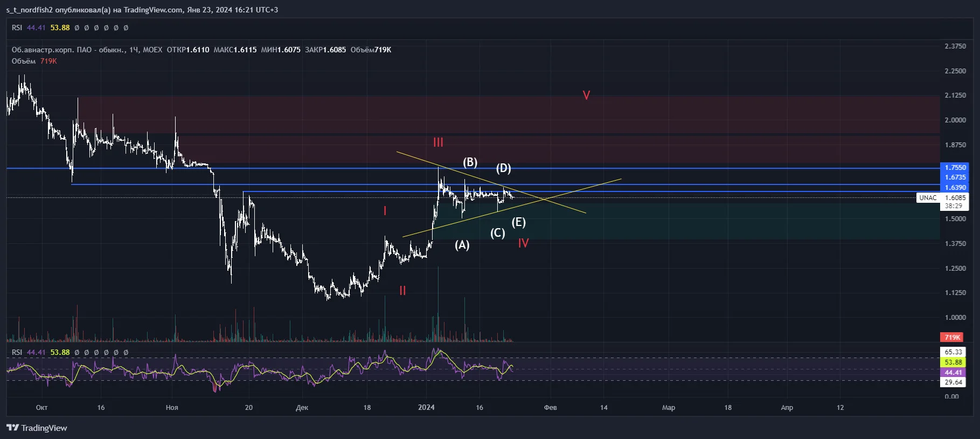Click the blue 1.6390 price label
This screenshot has width=980, height=439.
[955, 188]
